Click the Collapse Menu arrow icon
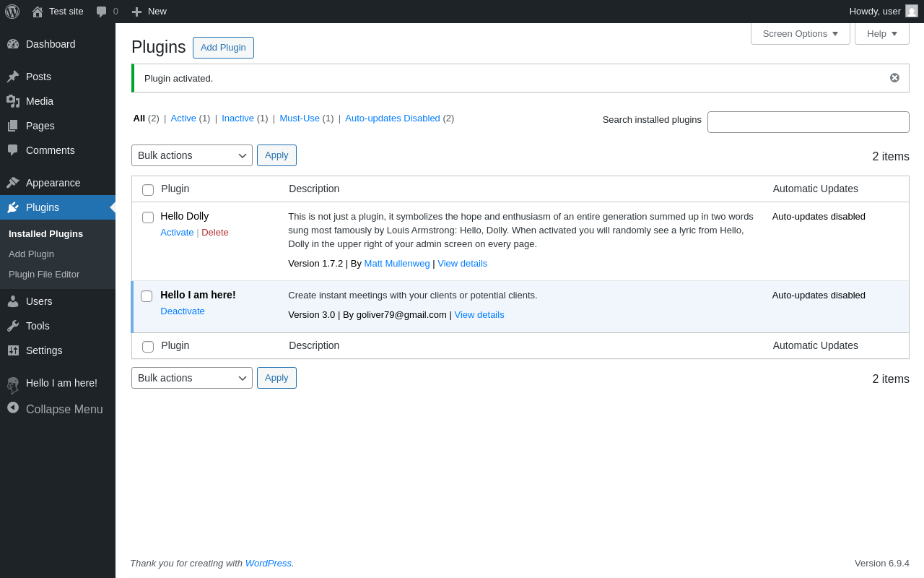The height and width of the screenshot is (578, 924). coord(13,407)
